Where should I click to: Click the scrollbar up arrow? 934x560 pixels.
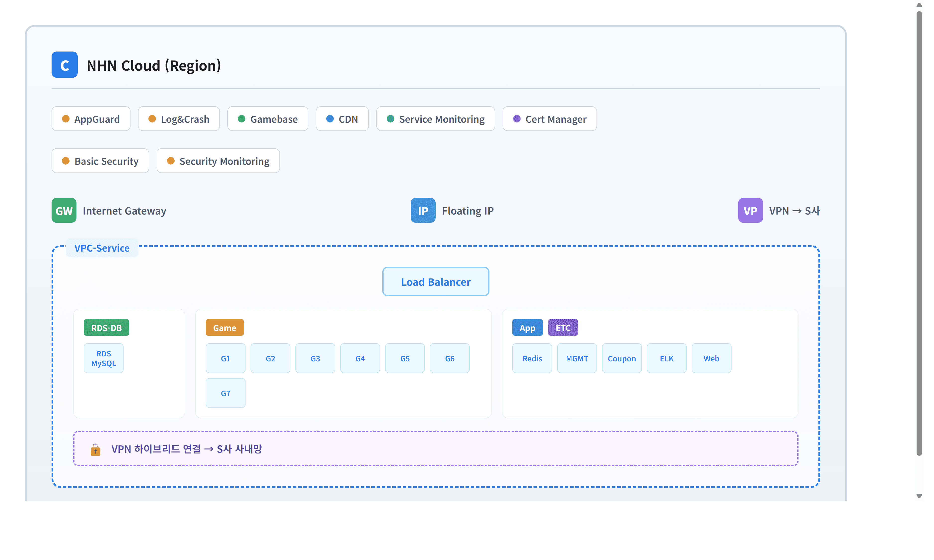(919, 5)
